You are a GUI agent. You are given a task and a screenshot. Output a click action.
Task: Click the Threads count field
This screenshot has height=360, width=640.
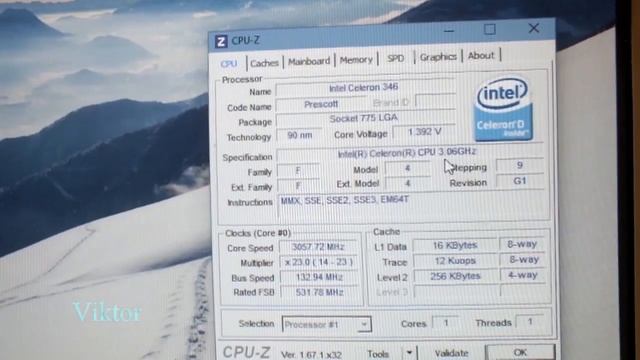click(530, 322)
